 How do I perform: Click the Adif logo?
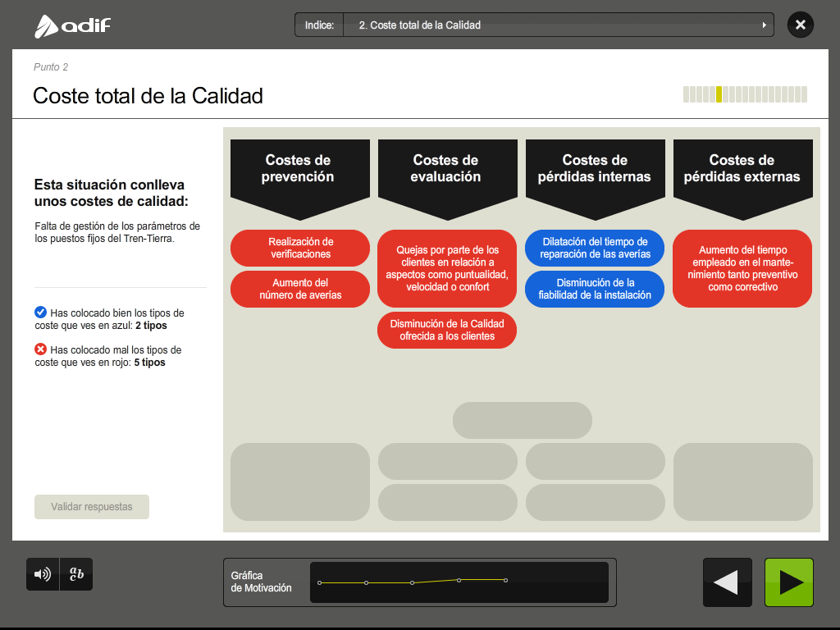pyautogui.click(x=73, y=25)
